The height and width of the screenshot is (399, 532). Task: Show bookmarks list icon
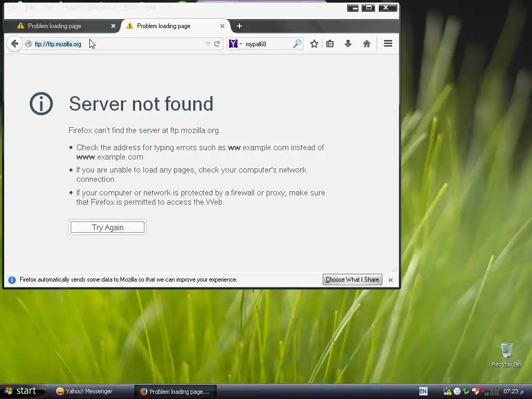[330, 44]
